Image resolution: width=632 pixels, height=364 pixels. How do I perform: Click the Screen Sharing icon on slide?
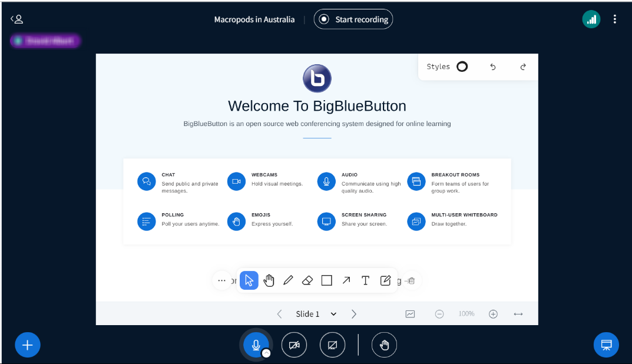326,221
